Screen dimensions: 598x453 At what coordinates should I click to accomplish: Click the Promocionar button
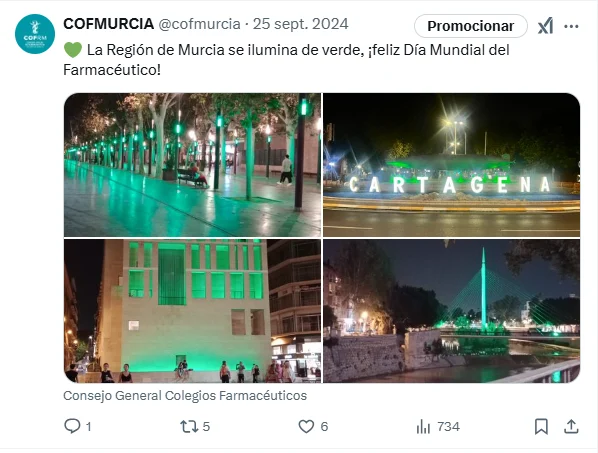click(x=471, y=26)
